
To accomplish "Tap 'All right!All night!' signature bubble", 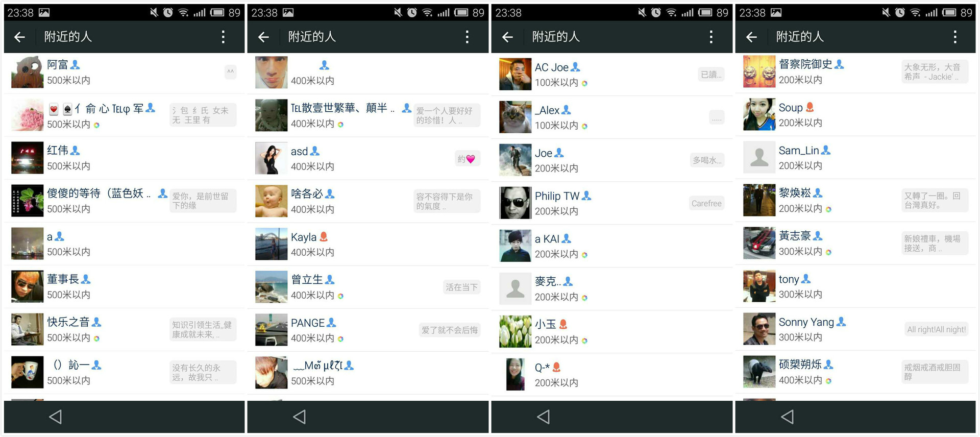I will 936,330.
